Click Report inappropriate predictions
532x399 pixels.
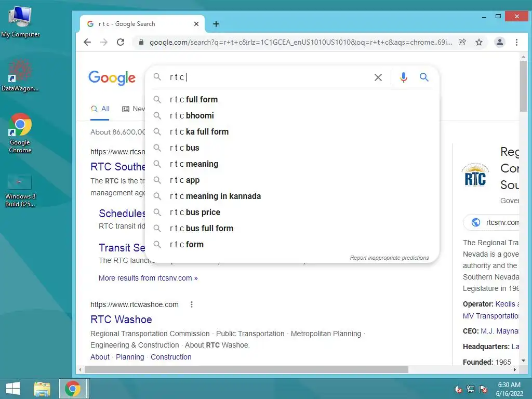point(389,258)
